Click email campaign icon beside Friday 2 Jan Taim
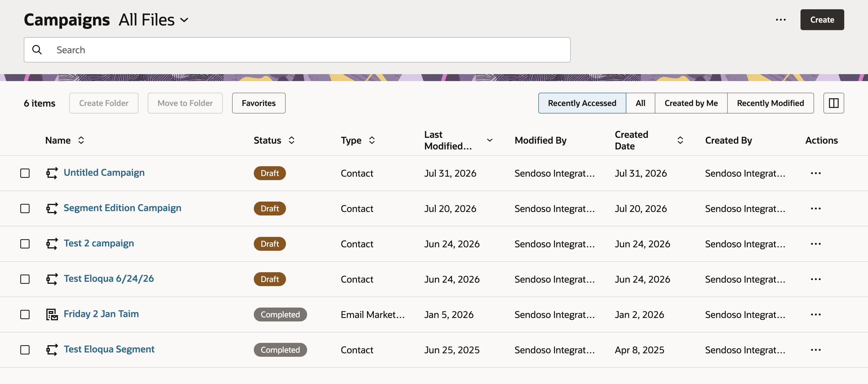Screen dimensions: 868x384 point(52,314)
